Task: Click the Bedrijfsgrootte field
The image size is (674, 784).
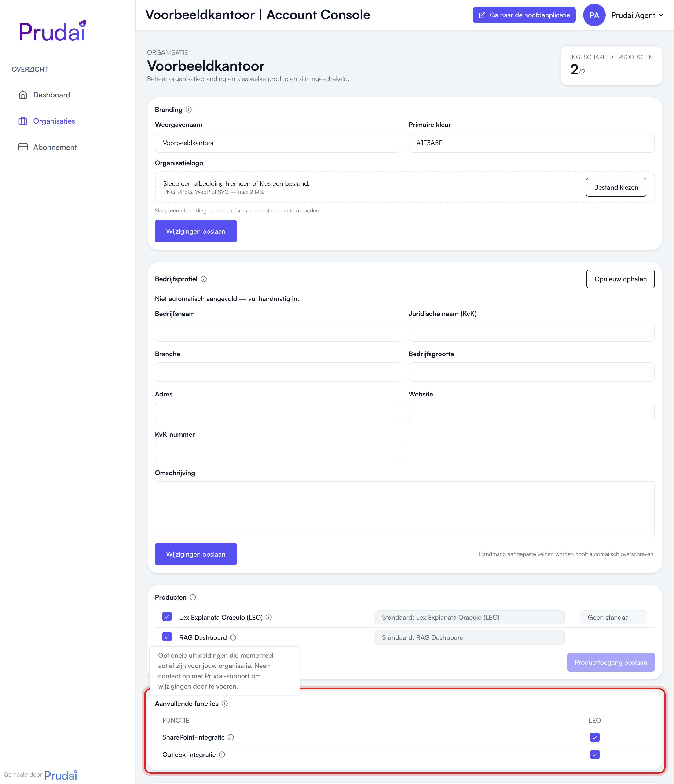Action: pos(531,372)
